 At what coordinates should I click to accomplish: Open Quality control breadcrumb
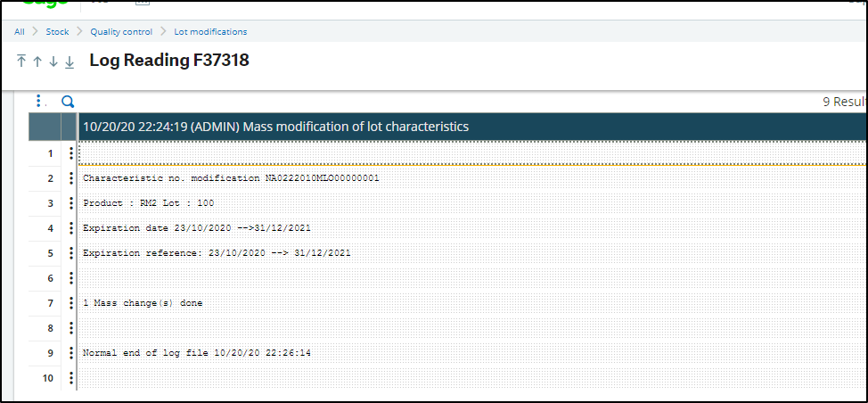point(121,32)
